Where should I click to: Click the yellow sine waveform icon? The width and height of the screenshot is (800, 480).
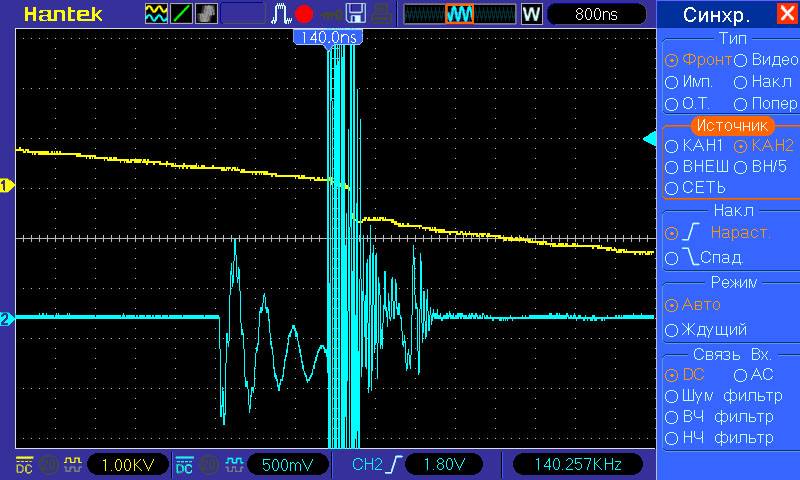point(156,14)
